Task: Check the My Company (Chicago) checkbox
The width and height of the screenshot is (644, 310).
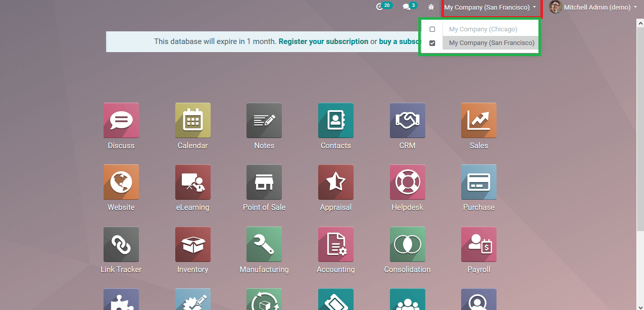Action: point(432,29)
